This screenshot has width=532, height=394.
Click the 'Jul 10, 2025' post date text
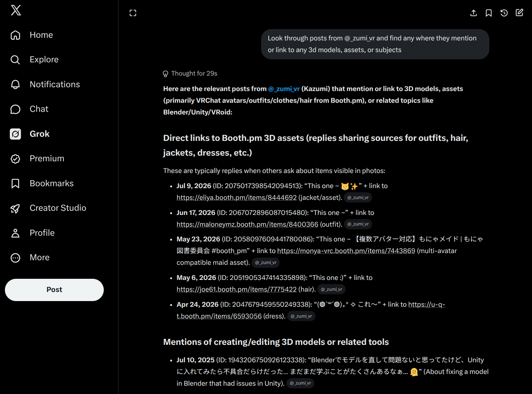(x=195, y=360)
